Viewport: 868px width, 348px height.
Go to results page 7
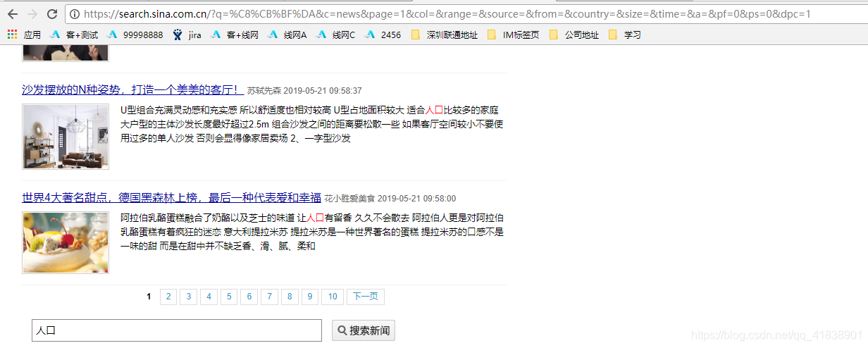pyautogui.click(x=269, y=297)
